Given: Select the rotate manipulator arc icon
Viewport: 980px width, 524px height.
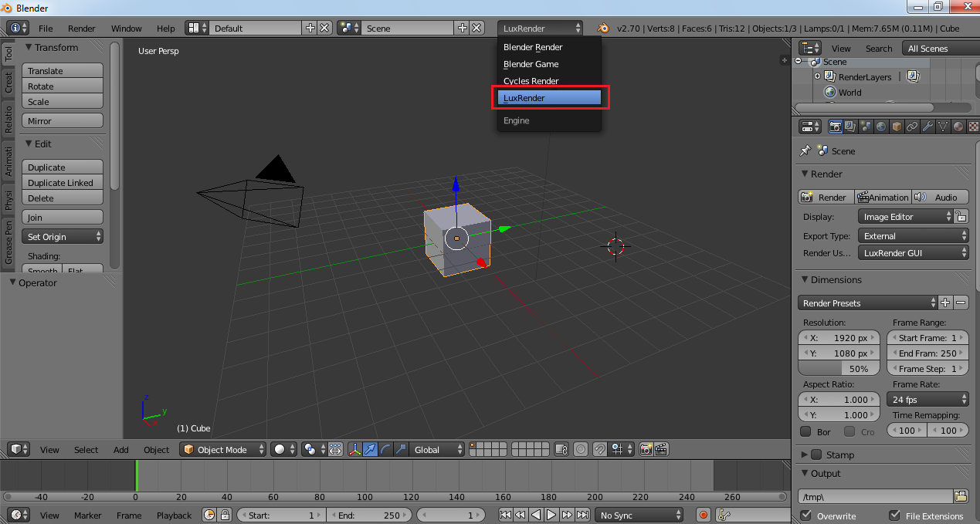Looking at the screenshot, I should point(386,449).
